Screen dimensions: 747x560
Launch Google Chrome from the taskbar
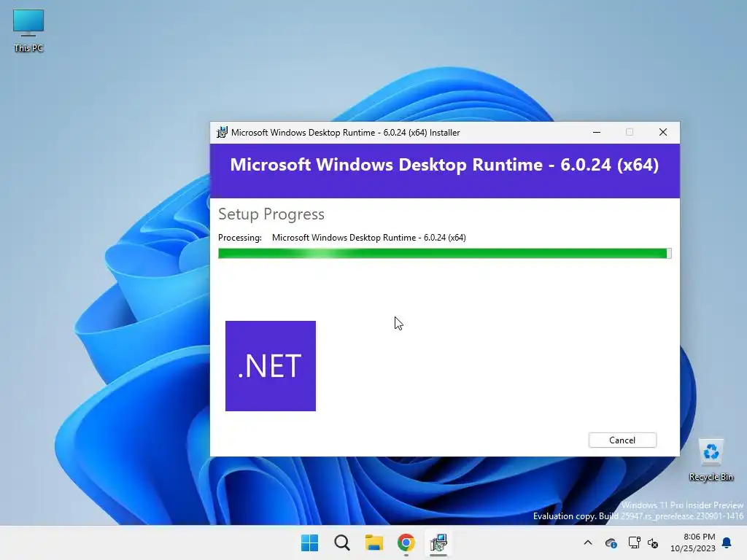pyautogui.click(x=406, y=542)
